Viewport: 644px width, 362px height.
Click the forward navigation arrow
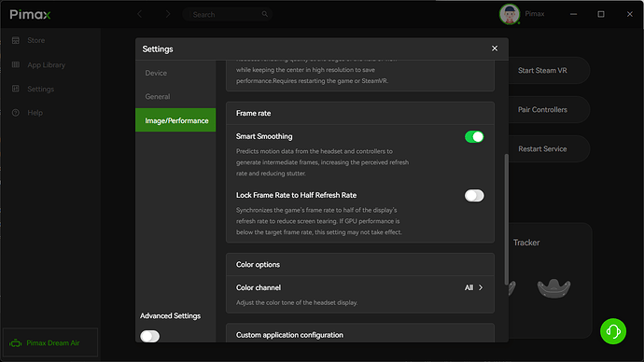pyautogui.click(x=168, y=14)
